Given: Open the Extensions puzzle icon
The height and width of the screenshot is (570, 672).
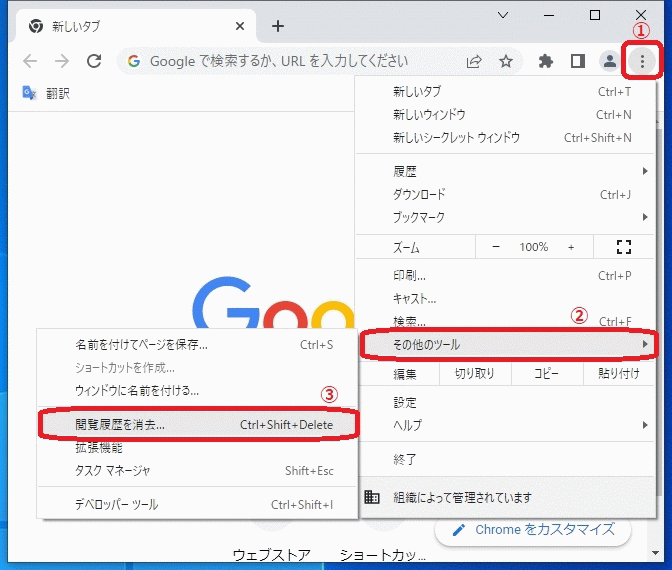Looking at the screenshot, I should [x=546, y=61].
